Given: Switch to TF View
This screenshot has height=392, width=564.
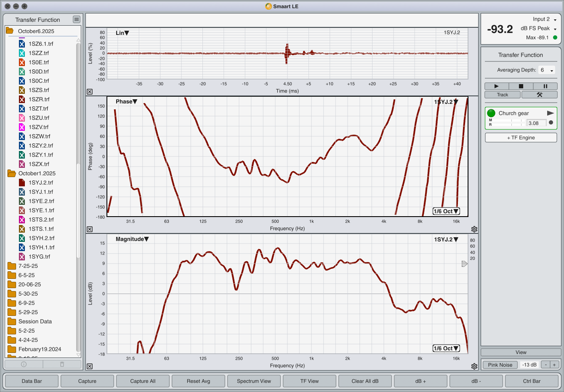Looking at the screenshot, I should pyautogui.click(x=309, y=381).
